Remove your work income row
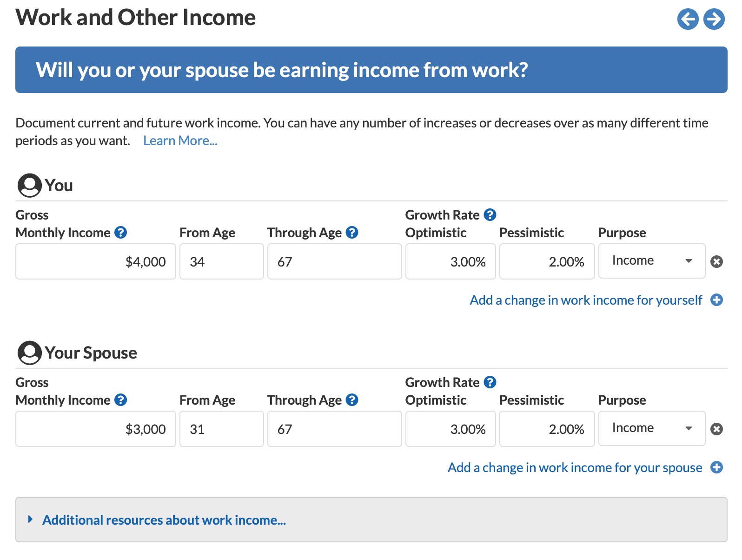The height and width of the screenshot is (560, 742). tap(717, 262)
